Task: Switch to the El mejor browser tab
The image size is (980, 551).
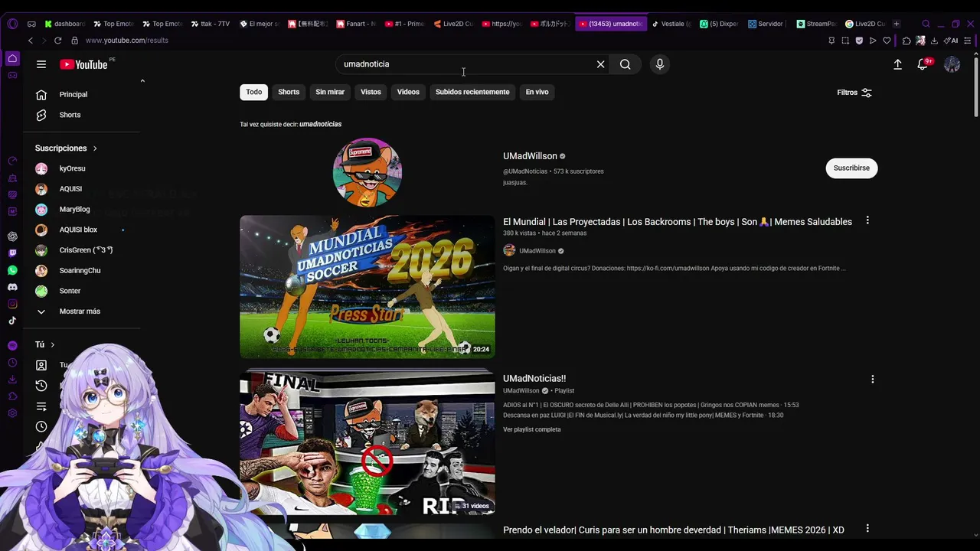Action: 260,24
